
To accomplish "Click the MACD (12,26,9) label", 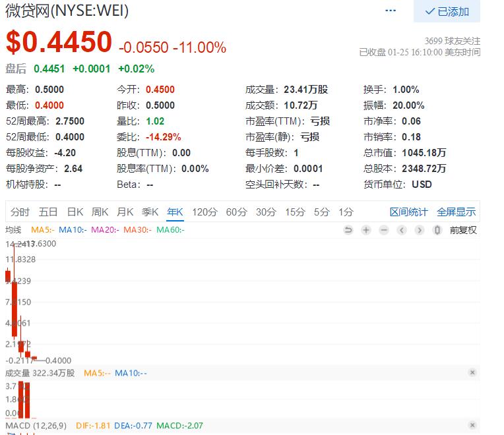I will pos(36,426).
